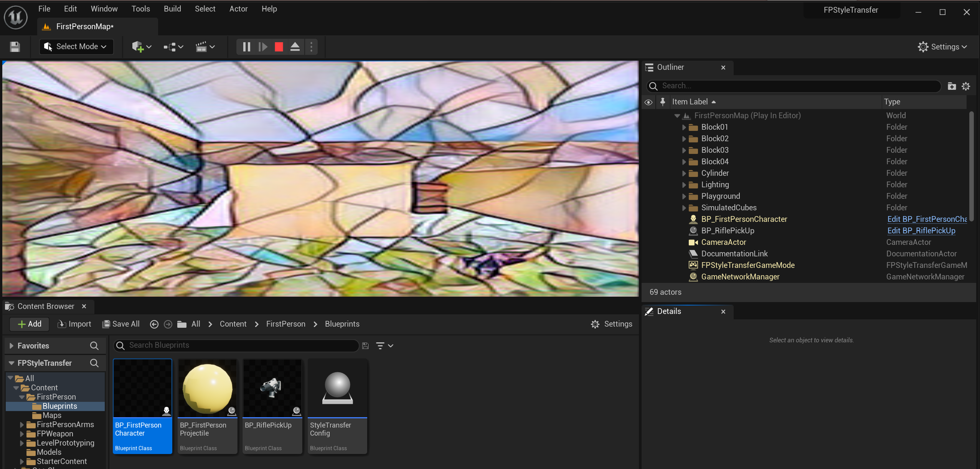Open the Add content cube icon menu
Screen dimensions: 980x469
click(142, 47)
